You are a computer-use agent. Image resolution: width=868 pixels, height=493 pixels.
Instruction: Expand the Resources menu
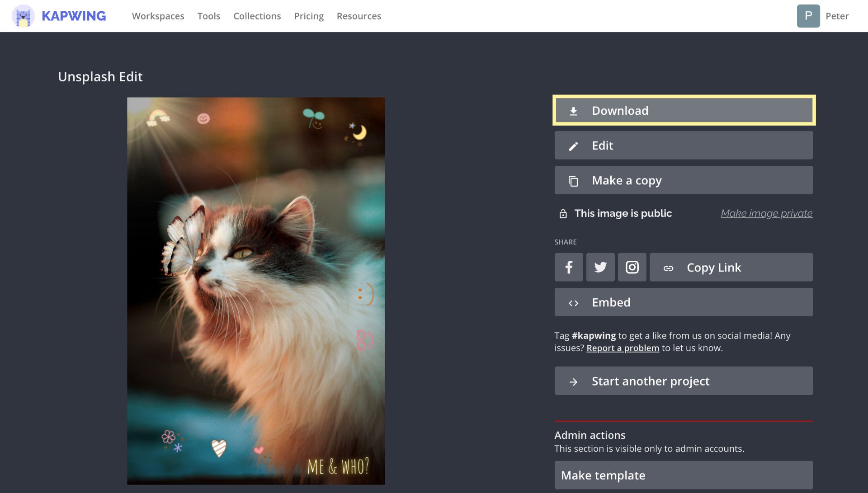(x=359, y=16)
